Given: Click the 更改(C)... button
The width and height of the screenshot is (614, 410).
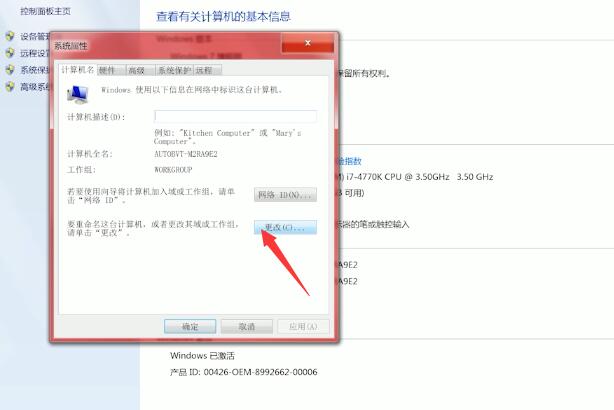Looking at the screenshot, I should tap(285, 227).
